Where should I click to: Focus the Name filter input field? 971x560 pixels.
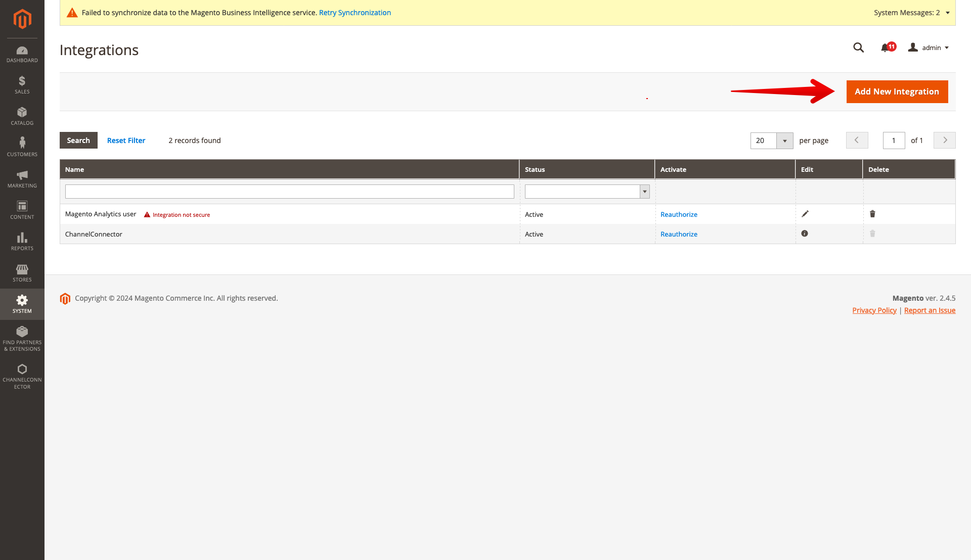tap(290, 192)
